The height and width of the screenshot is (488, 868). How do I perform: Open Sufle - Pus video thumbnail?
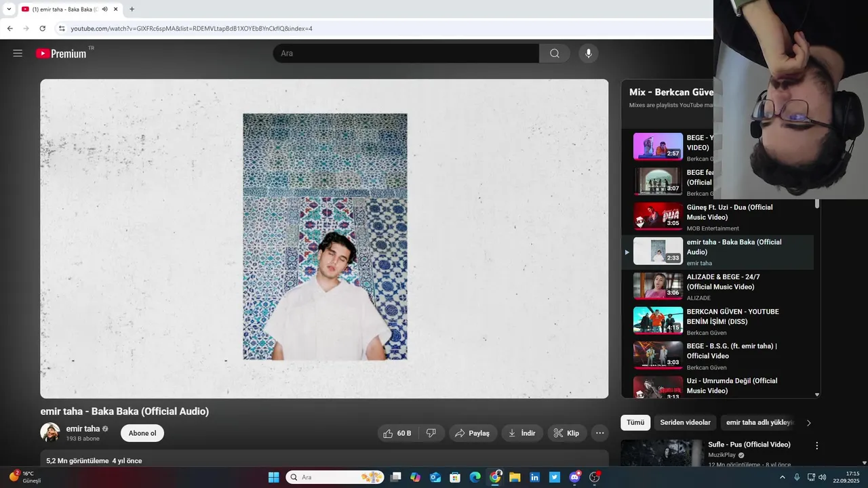(661, 453)
